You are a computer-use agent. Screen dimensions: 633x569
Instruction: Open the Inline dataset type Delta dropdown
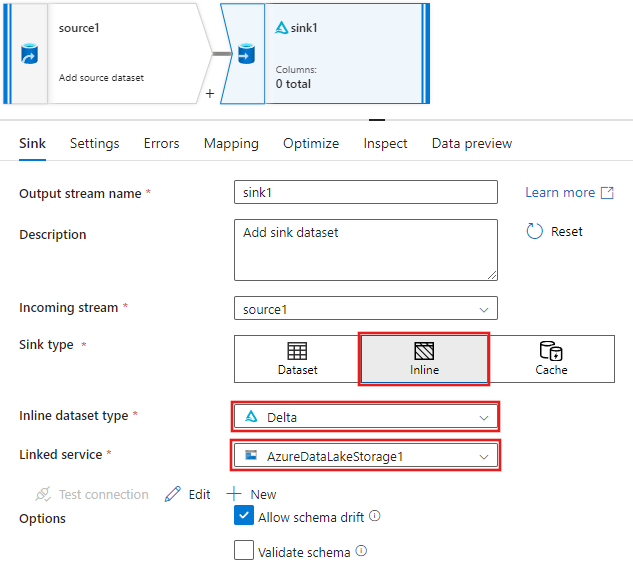[x=366, y=417]
